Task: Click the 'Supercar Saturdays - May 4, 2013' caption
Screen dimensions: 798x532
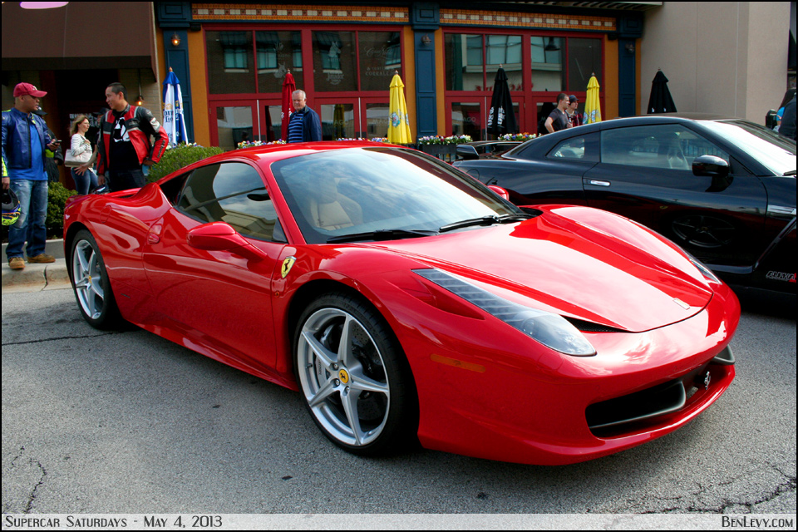Action: [x=114, y=522]
